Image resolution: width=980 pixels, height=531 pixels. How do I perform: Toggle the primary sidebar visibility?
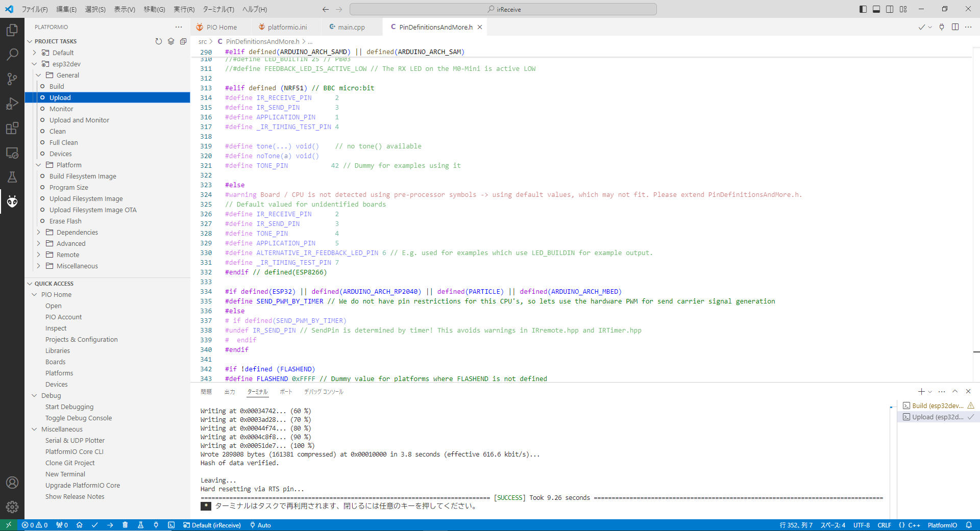click(863, 9)
